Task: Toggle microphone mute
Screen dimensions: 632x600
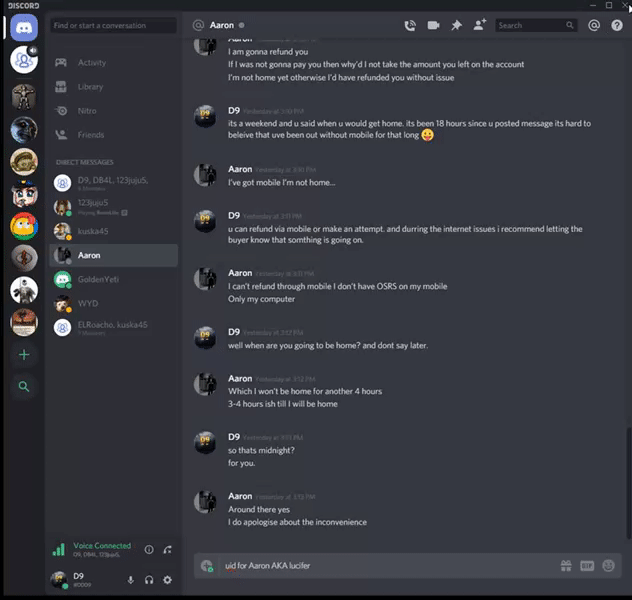Action: [131, 580]
